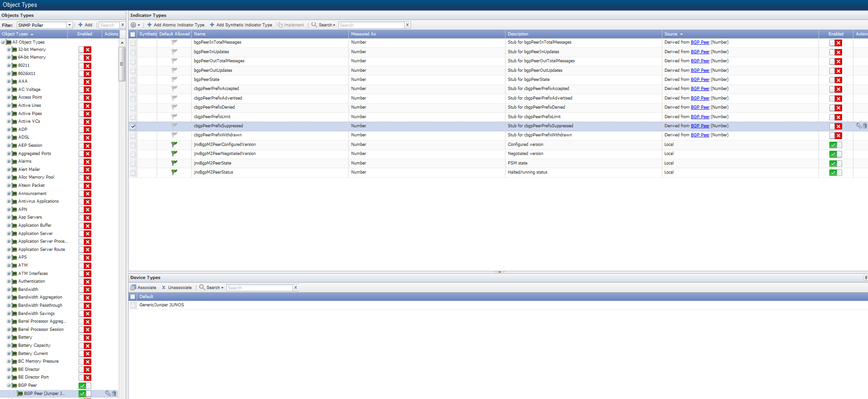Screen dimensions: 868x399
Task: Clear the Device Types search field with X
Action: tap(296, 288)
